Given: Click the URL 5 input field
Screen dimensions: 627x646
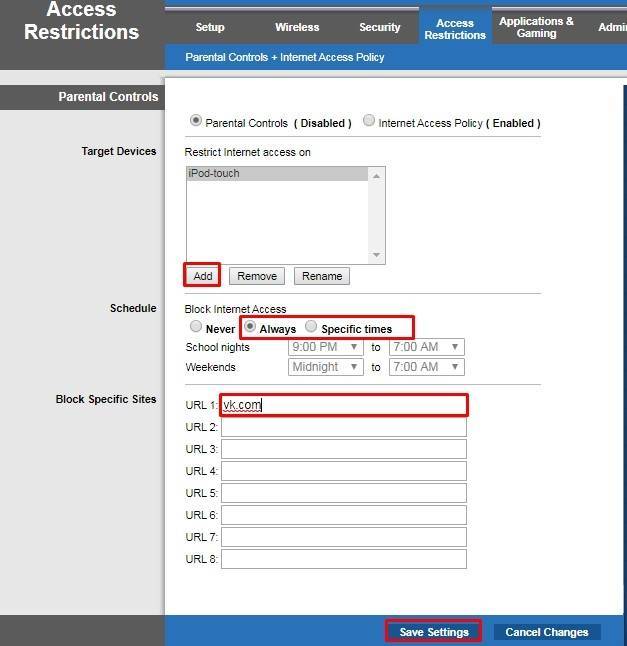Looking at the screenshot, I should [344, 493].
